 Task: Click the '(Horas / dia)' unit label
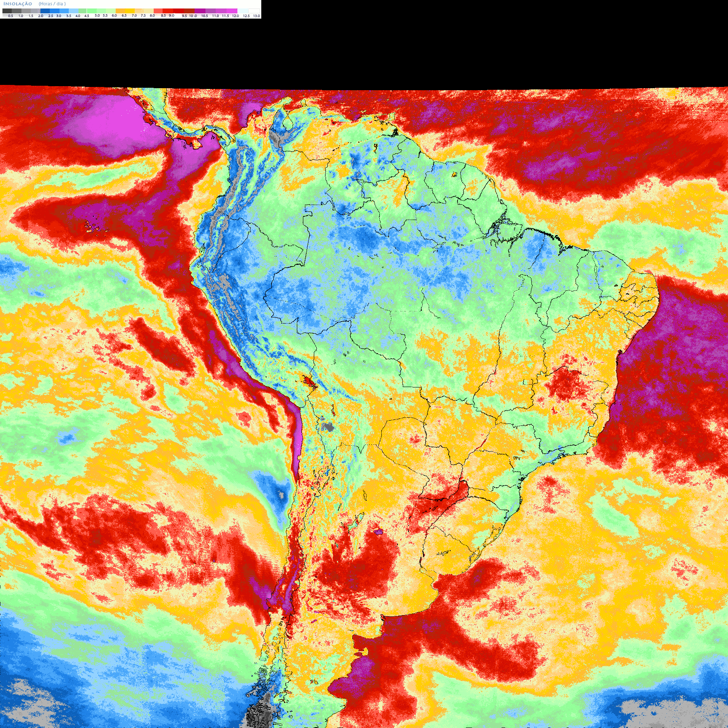tap(52, 4)
